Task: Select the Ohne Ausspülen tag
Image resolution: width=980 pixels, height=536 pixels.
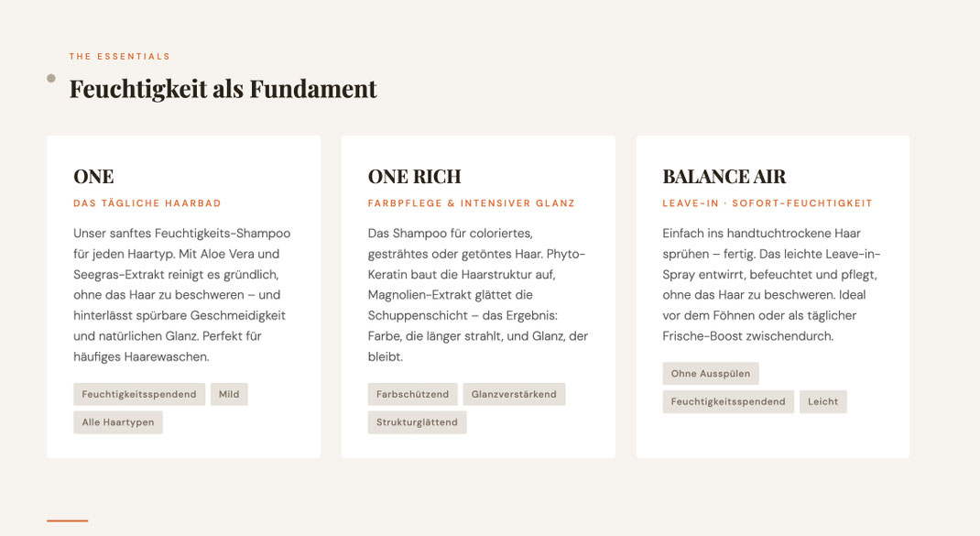Action: click(x=711, y=374)
